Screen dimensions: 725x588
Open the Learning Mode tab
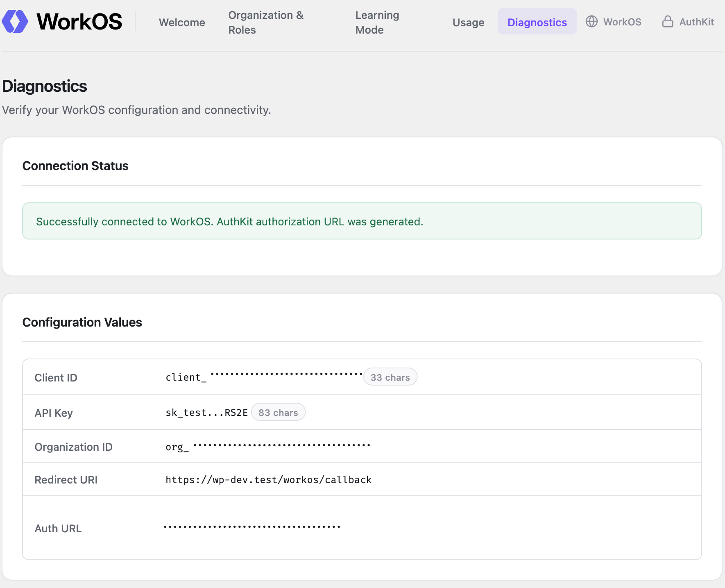[377, 22]
